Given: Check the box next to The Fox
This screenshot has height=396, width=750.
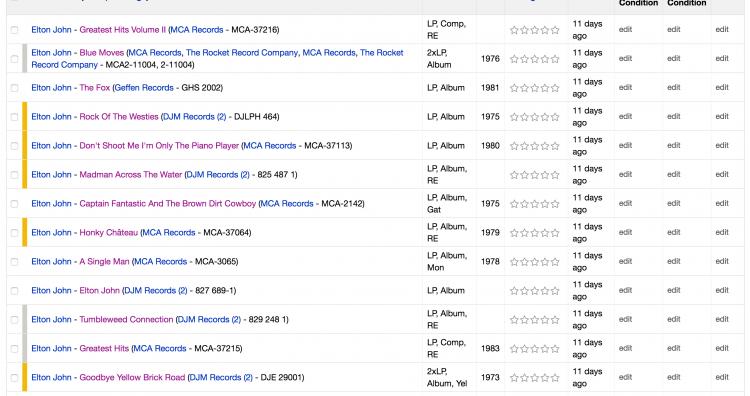Looking at the screenshot, I should (14, 88).
